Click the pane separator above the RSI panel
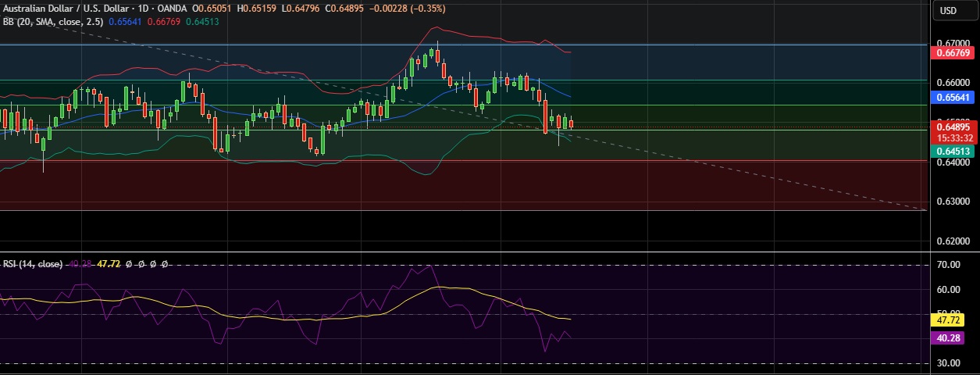 (469, 252)
